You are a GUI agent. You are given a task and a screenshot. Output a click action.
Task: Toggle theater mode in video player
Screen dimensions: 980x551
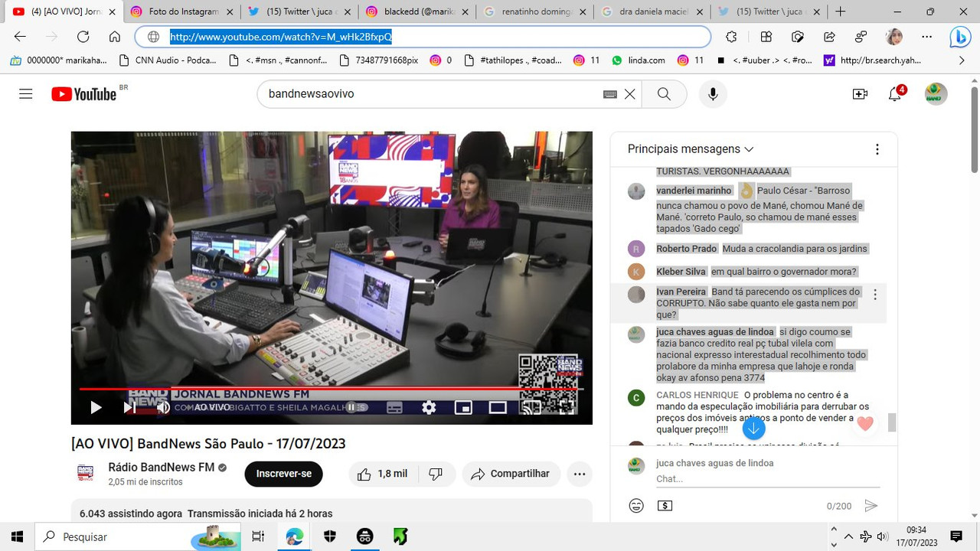(x=498, y=407)
